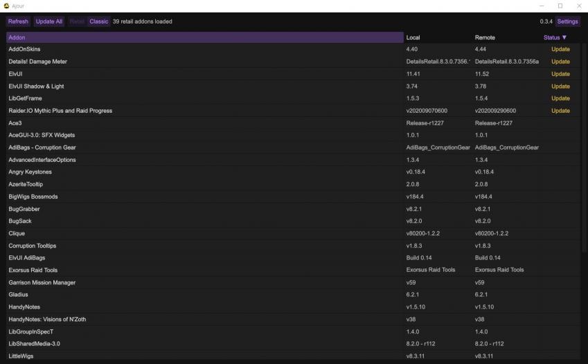Click the addon list vertical scrollbar
The image size is (588, 364).
[x=584, y=147]
